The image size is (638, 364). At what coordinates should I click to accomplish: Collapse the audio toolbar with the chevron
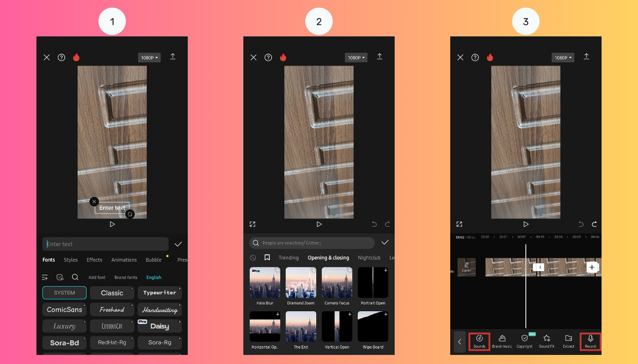coord(460,342)
